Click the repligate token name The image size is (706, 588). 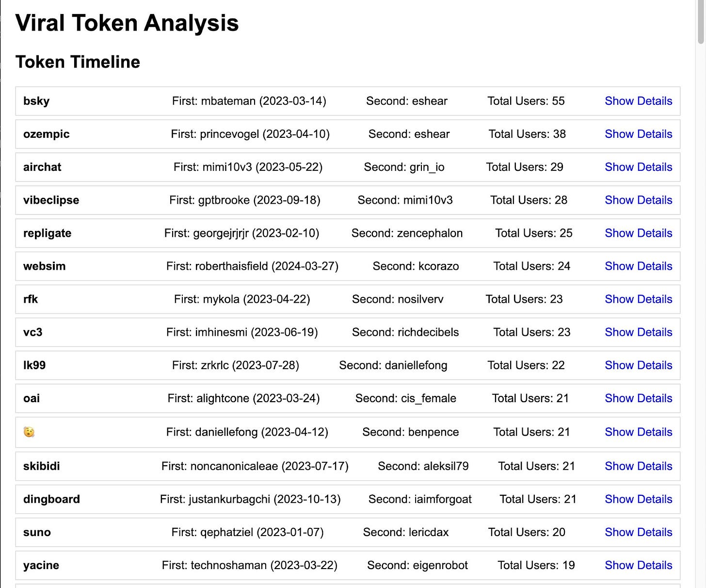tap(47, 233)
